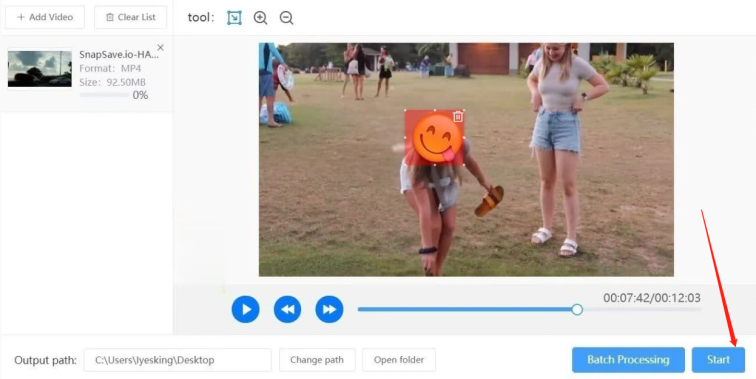Click the Start button

718,360
